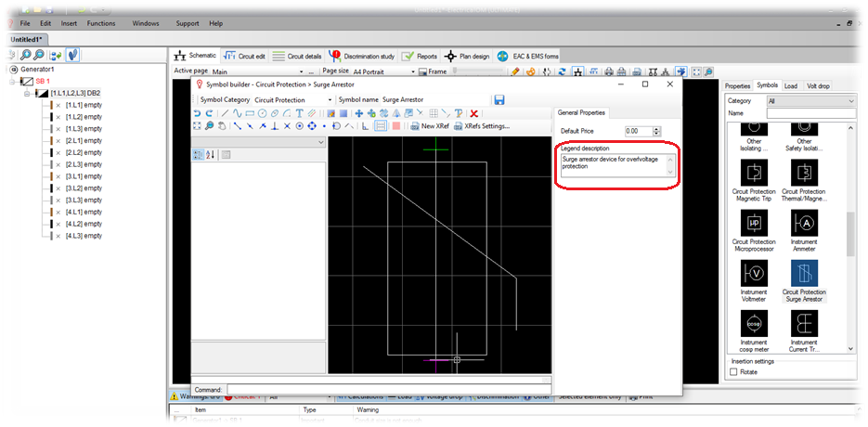Click the Frame button
The height and width of the screenshot is (427, 868).
tap(433, 71)
